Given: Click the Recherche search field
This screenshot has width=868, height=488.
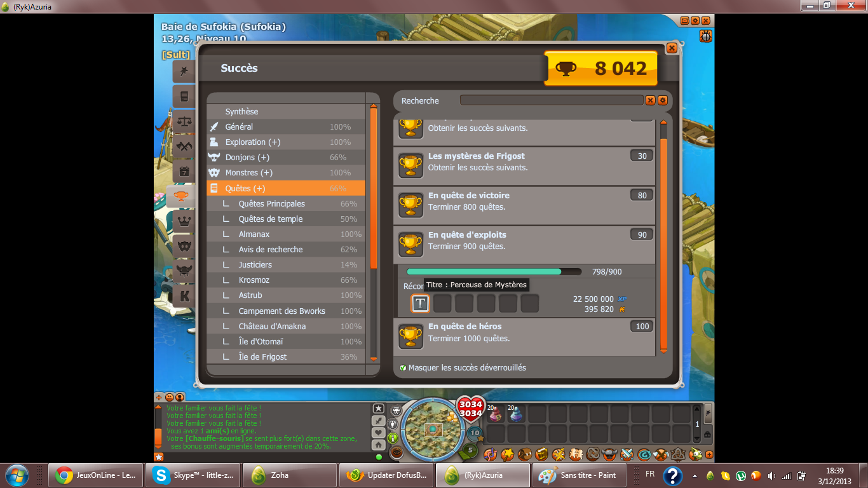Looking at the screenshot, I should [552, 100].
